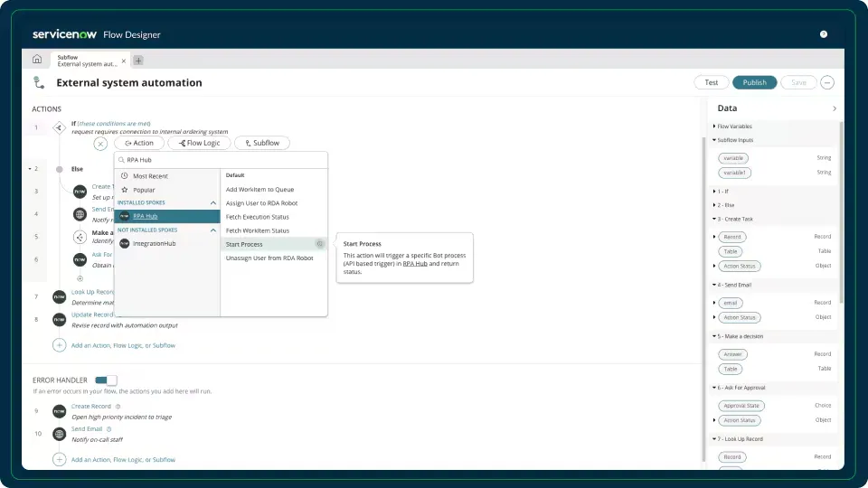Publish the subflow
Screen dimensions: 868x488
(754, 82)
